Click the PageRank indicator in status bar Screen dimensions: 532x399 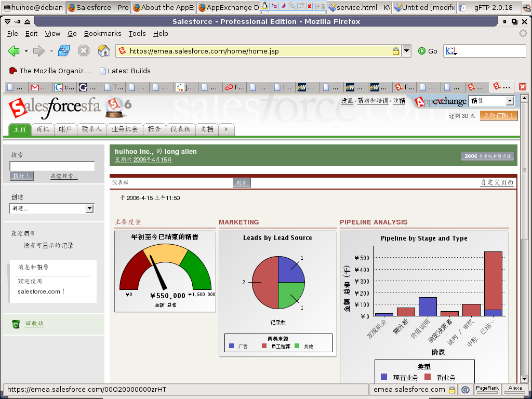[x=487, y=389]
